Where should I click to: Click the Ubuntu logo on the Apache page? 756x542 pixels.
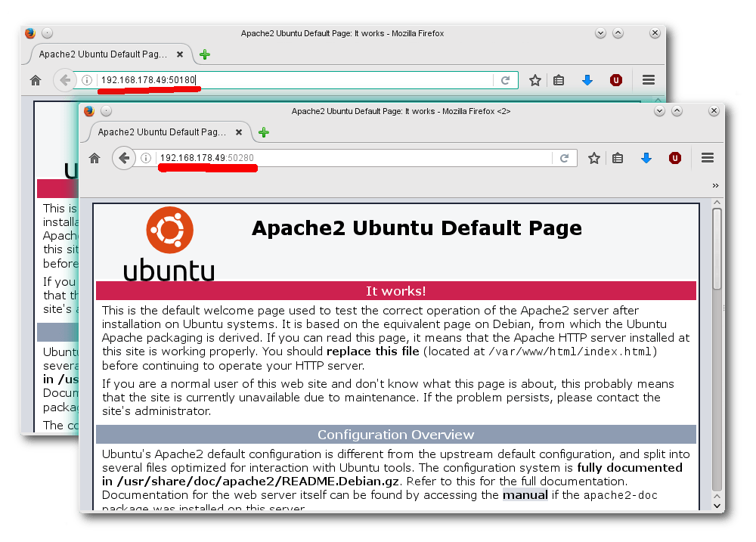click(x=169, y=244)
